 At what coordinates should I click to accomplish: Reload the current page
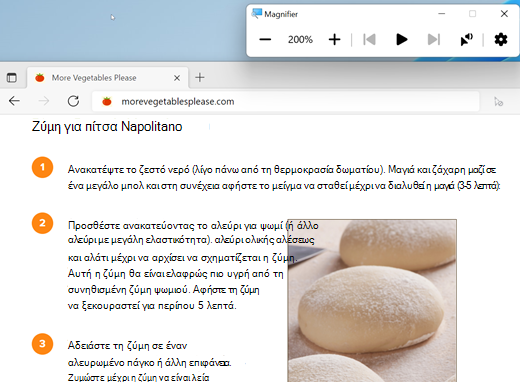click(73, 101)
